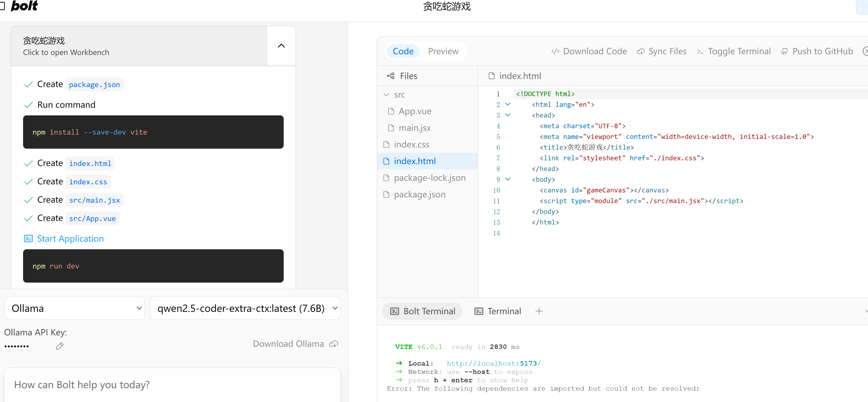The width and height of the screenshot is (868, 402).
Task: Open the Ollama provider dropdown
Action: tap(74, 308)
